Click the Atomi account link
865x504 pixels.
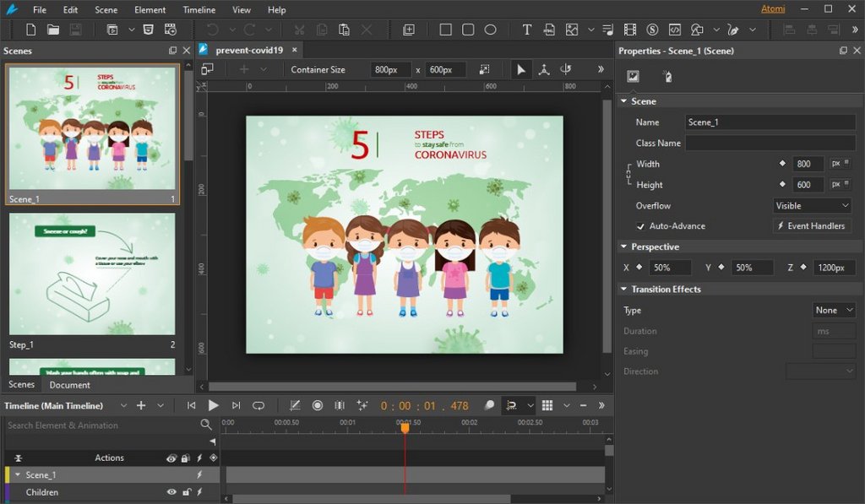(x=773, y=9)
